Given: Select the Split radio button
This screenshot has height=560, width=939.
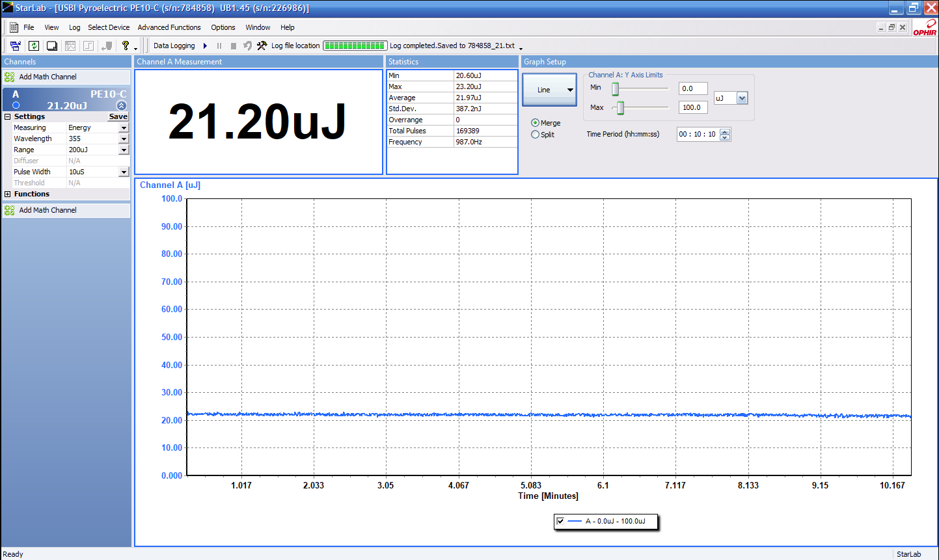Looking at the screenshot, I should point(535,135).
